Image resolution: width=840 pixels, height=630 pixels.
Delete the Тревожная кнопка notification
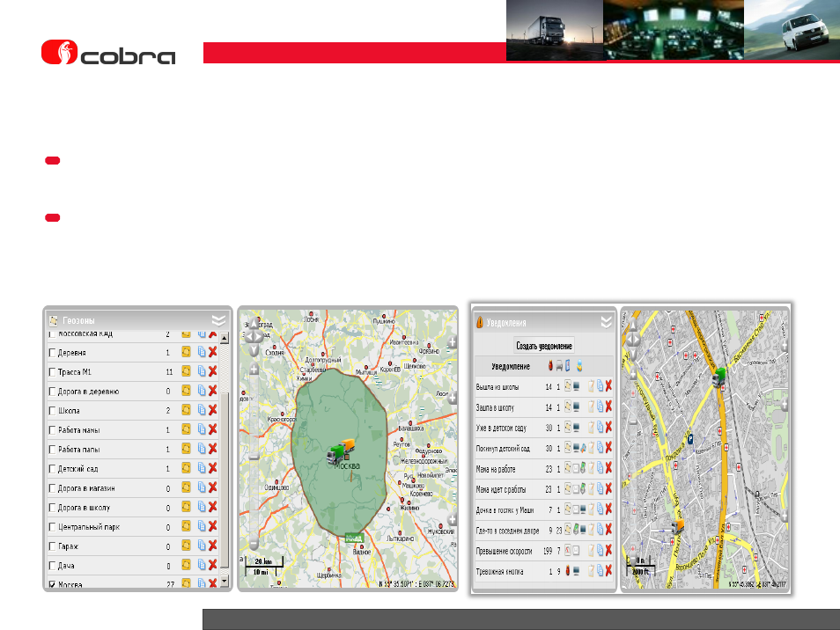pos(608,570)
